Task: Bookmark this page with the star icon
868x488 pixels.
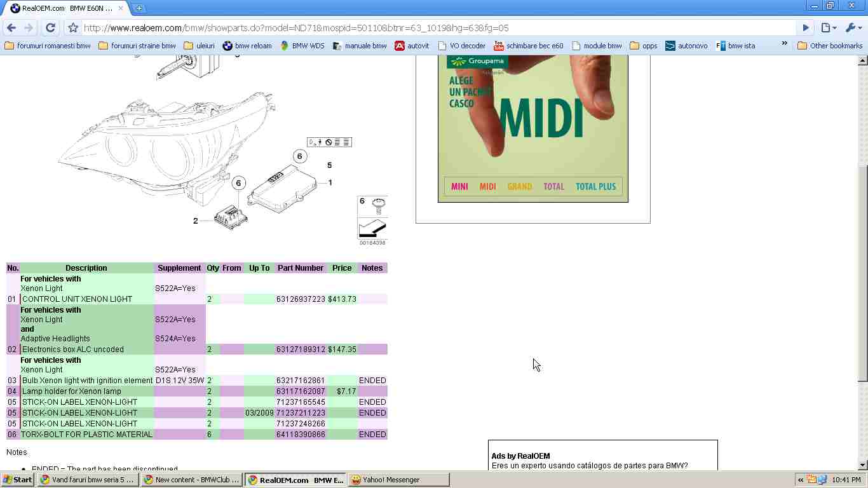Action: 73,28
